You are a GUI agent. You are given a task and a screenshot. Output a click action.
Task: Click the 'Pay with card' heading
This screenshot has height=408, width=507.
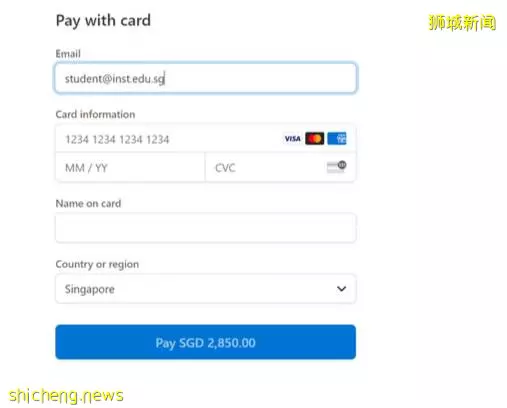pyautogui.click(x=103, y=21)
